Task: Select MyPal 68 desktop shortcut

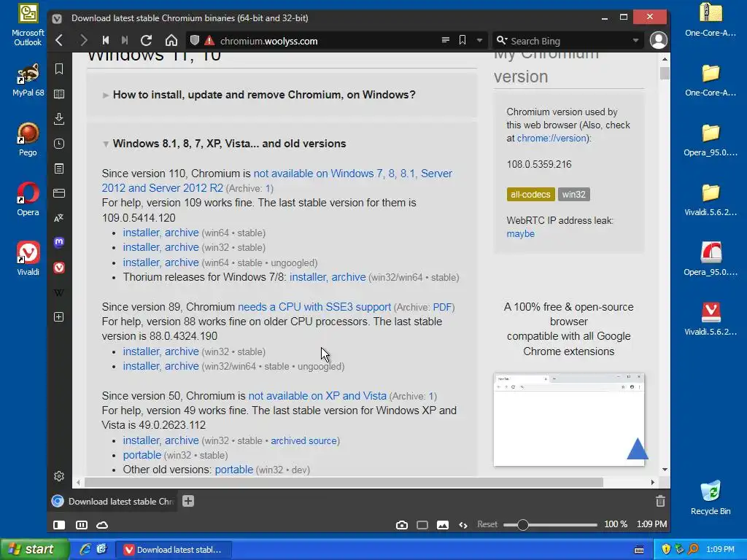Action: 28,79
